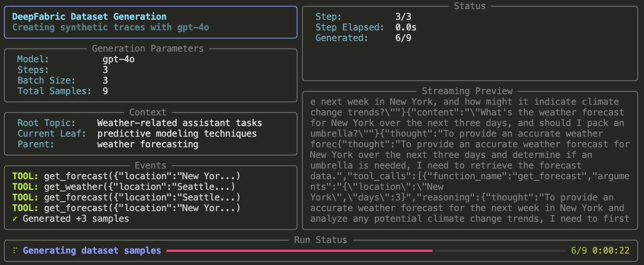Screen dimensions: 644x265
Task: Click the Events panel heading
Action: [150, 166]
